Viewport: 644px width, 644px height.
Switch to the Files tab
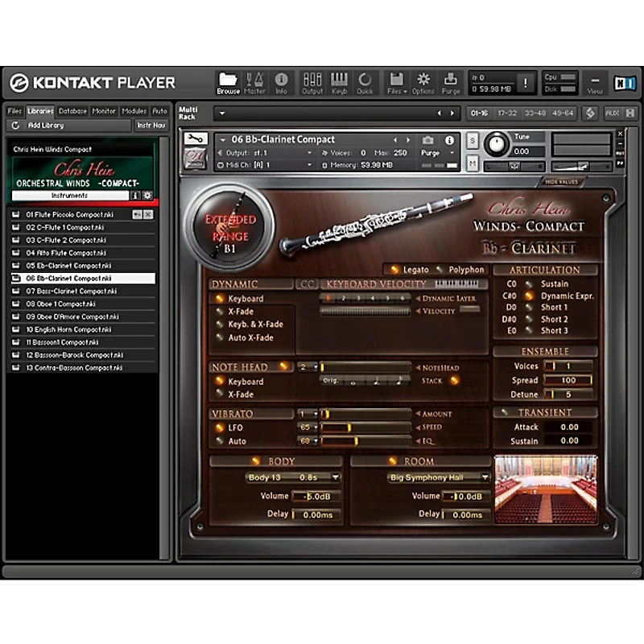pos(14,111)
